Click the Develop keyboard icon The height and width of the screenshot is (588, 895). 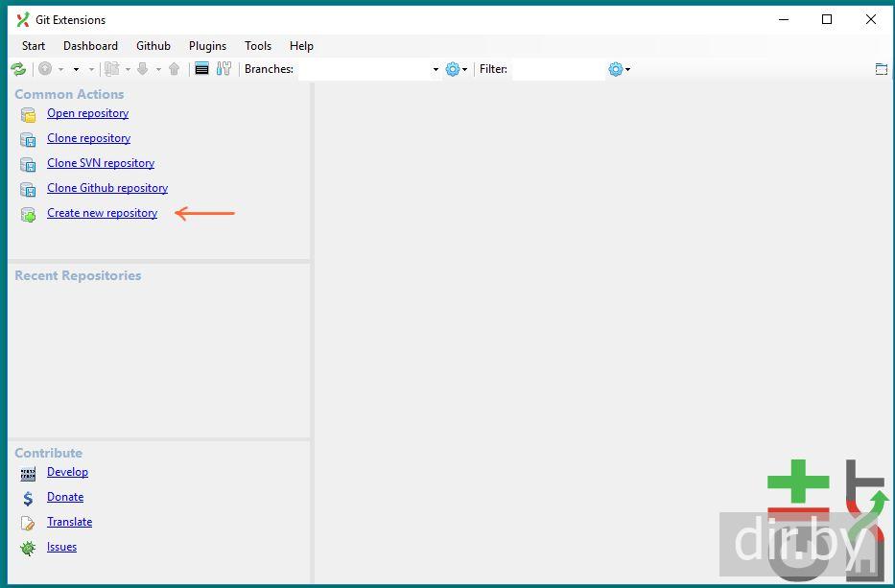(x=28, y=473)
